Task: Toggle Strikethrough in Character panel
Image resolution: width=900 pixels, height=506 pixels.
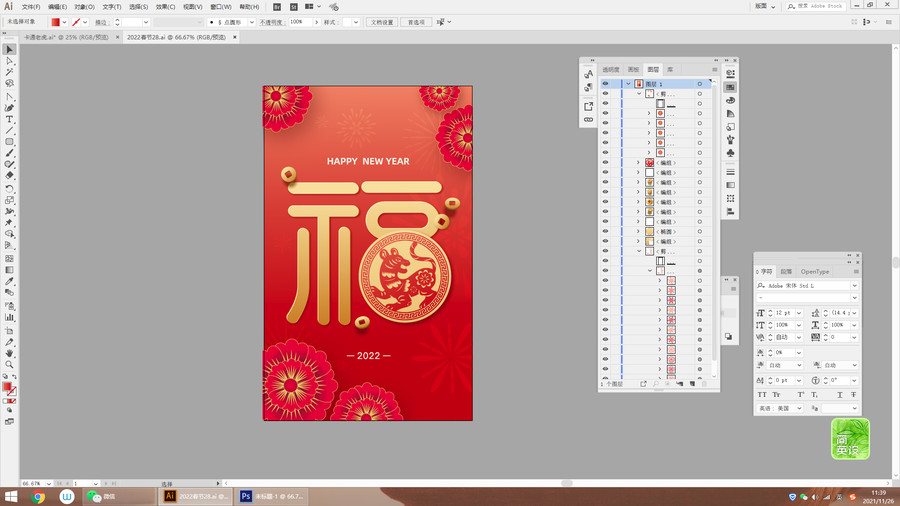Action: click(x=854, y=395)
